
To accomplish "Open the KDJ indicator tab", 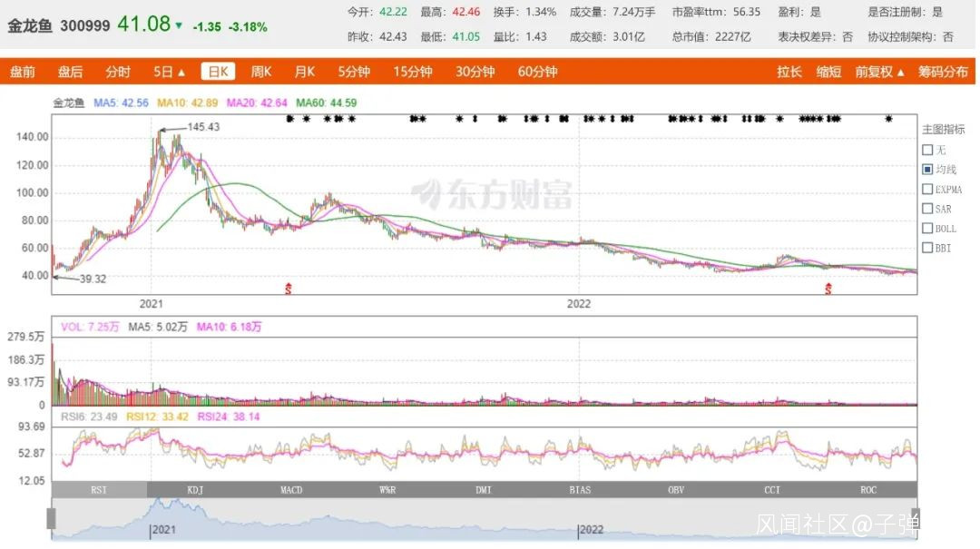I will coord(195,490).
